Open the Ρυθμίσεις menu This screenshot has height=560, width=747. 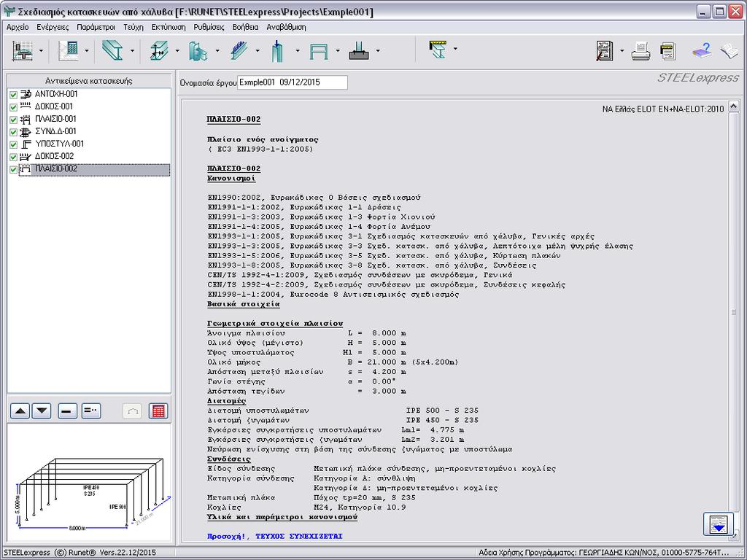coord(209,27)
